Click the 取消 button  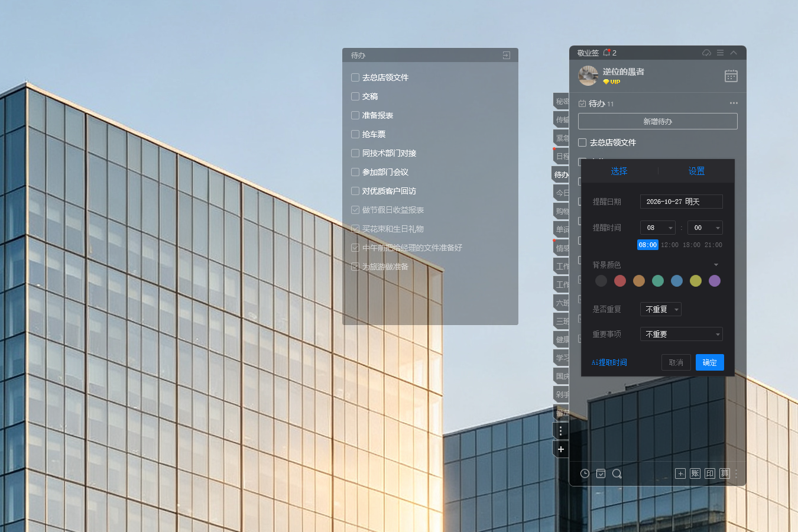pos(676,362)
